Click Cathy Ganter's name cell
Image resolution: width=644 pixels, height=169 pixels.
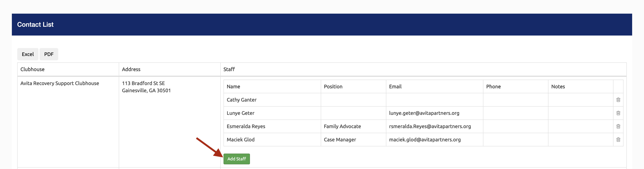pyautogui.click(x=241, y=100)
